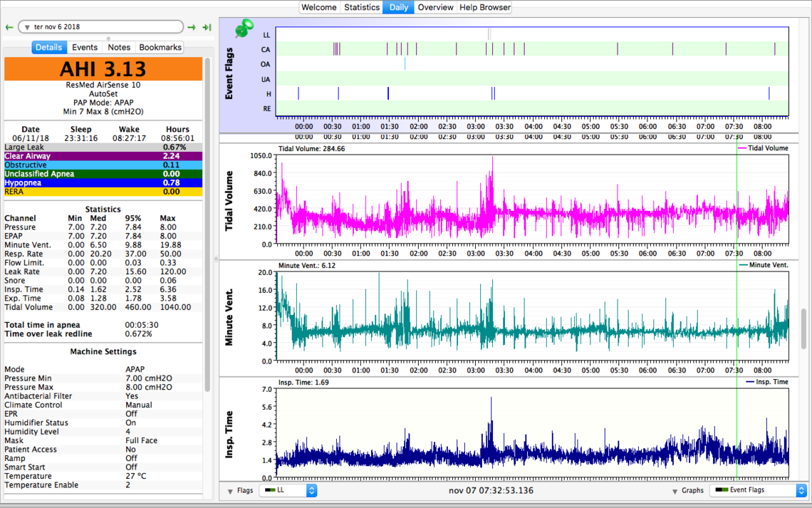Switch to the Overview tab
This screenshot has width=812, height=508.
(435, 7)
